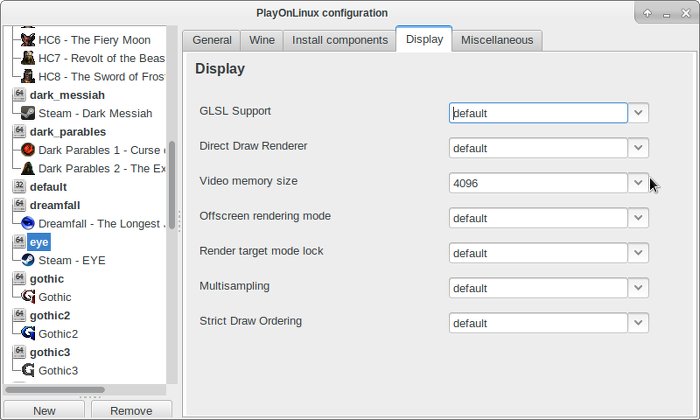Select the eye virtual drive entry

(x=39, y=242)
